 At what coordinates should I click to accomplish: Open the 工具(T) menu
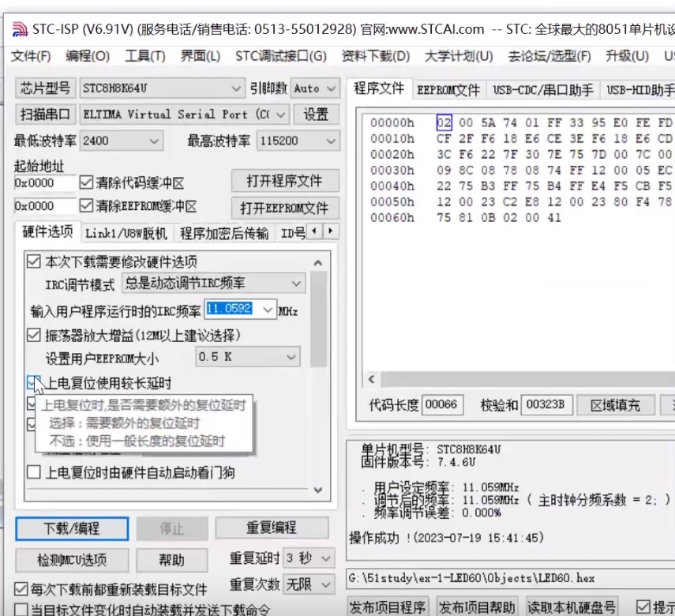coord(145,56)
